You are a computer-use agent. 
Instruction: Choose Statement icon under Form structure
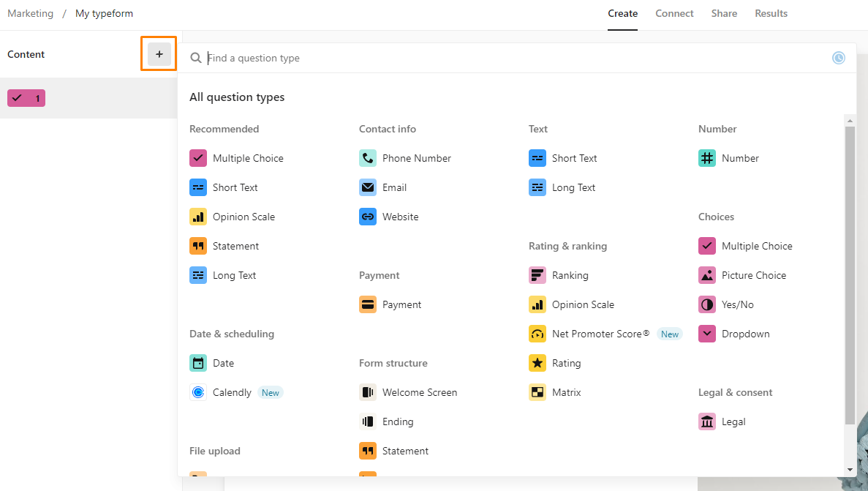368,451
